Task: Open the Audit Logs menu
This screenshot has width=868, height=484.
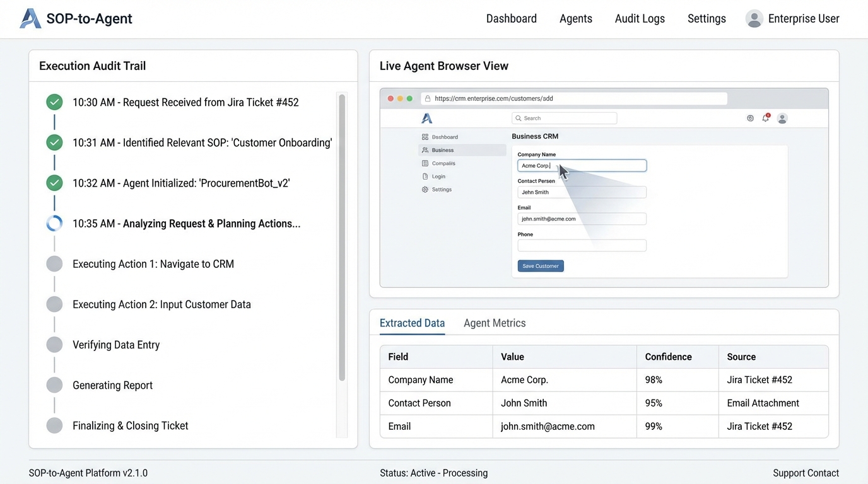Action: coord(640,19)
